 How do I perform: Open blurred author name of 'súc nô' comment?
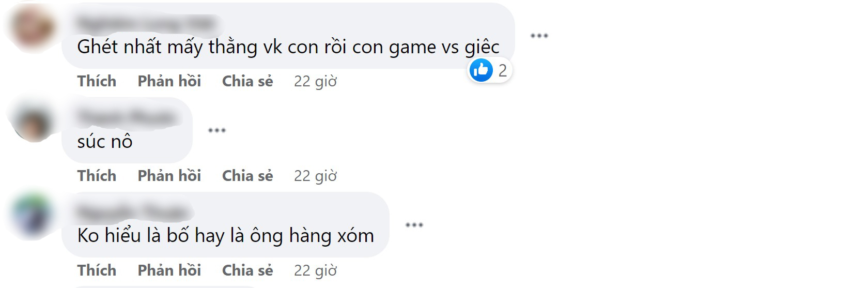126,117
